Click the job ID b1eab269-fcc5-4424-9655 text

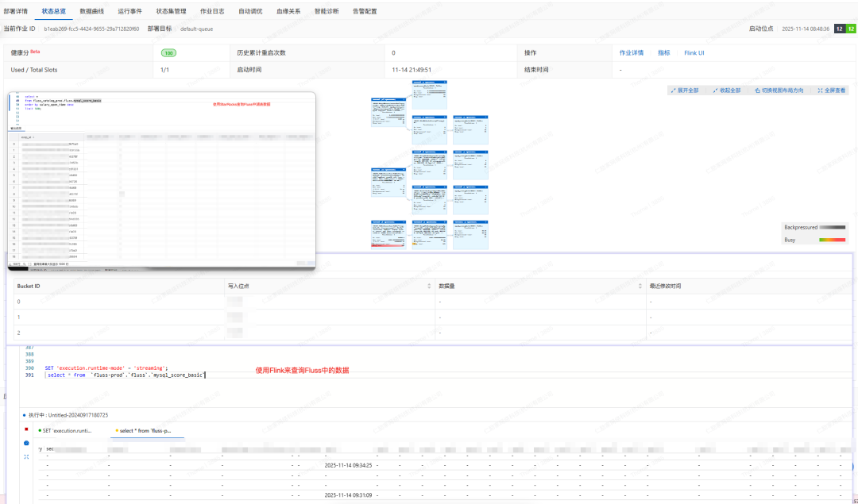pos(91,29)
